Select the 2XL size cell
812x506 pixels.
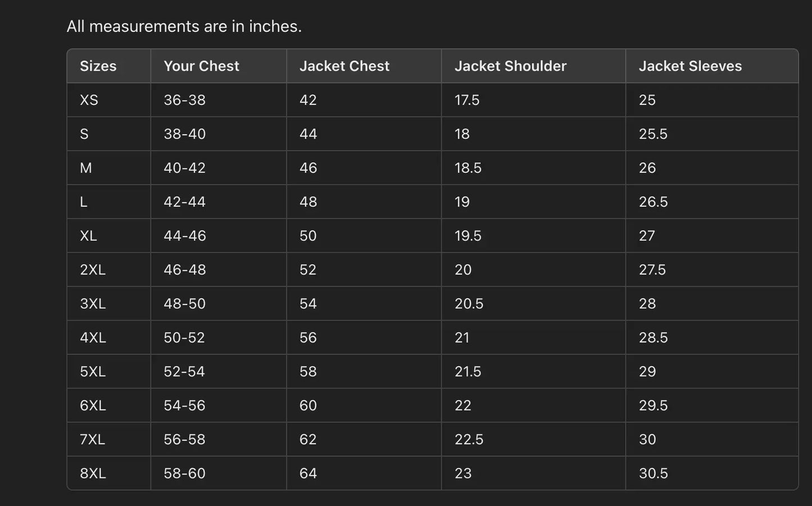(x=93, y=270)
